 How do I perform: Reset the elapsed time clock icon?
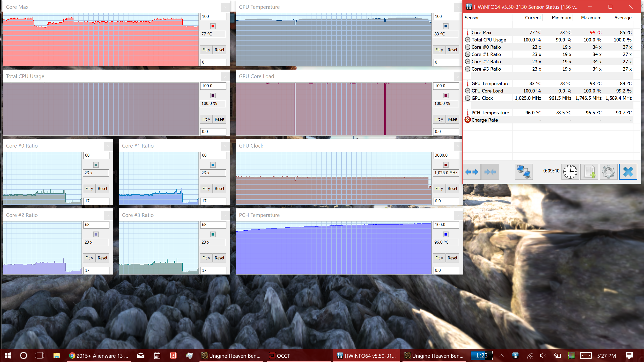570,172
